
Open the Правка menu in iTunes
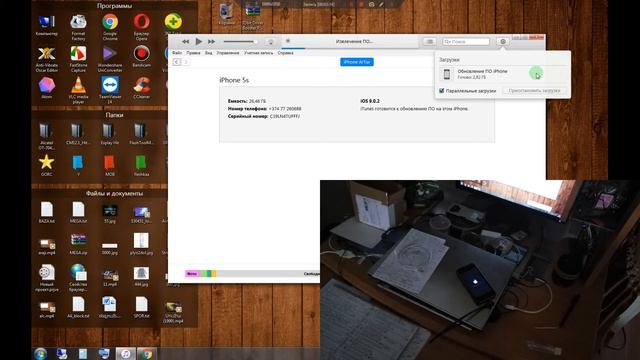(x=193, y=53)
